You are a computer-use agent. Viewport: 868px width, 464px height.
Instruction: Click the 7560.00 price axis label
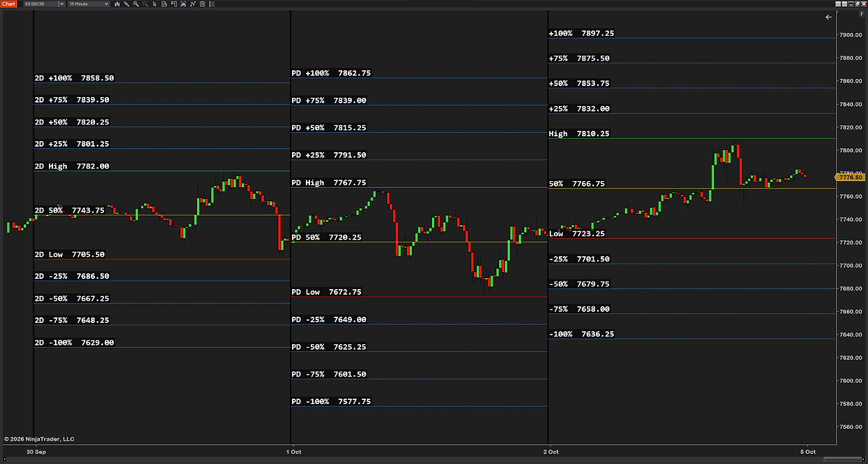click(849, 427)
